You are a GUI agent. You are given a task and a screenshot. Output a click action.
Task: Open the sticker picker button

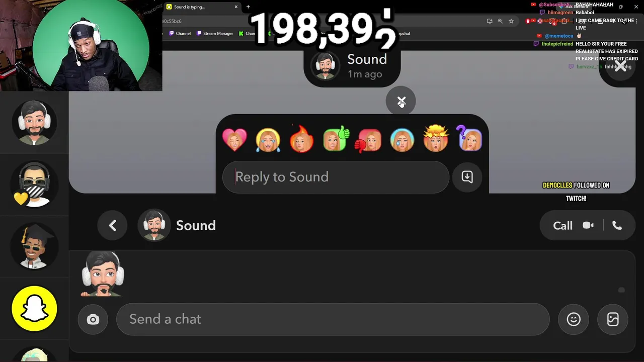point(613,319)
